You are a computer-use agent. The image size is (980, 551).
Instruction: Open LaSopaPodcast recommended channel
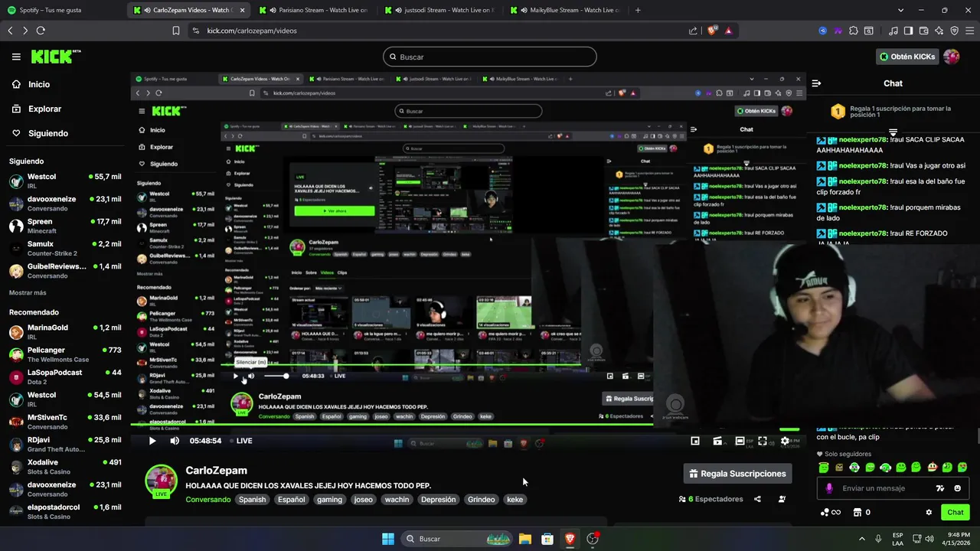click(65, 377)
